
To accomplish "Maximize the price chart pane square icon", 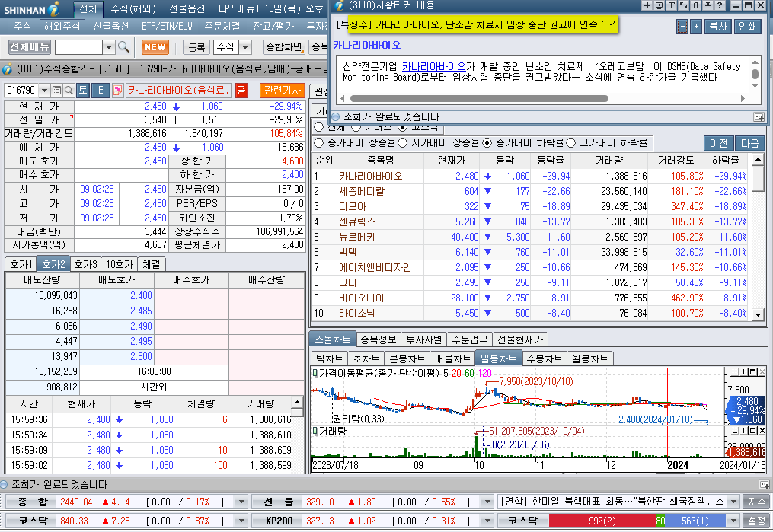I will [754, 372].
